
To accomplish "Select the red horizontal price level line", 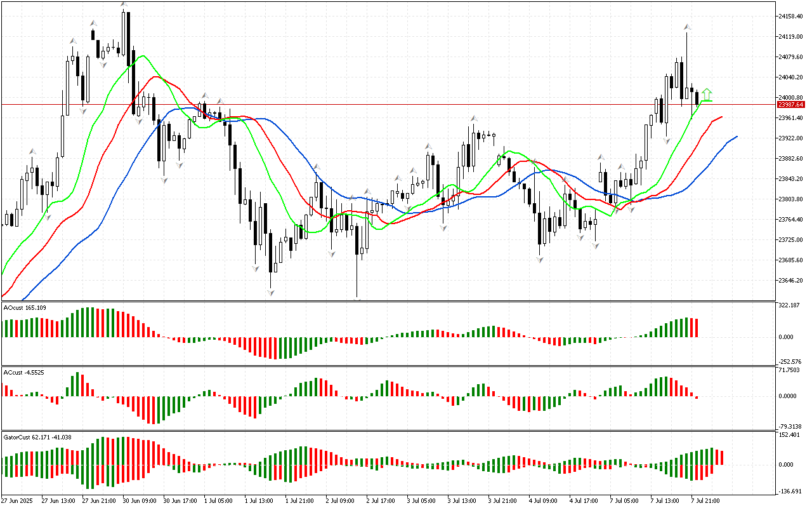I will (381, 104).
